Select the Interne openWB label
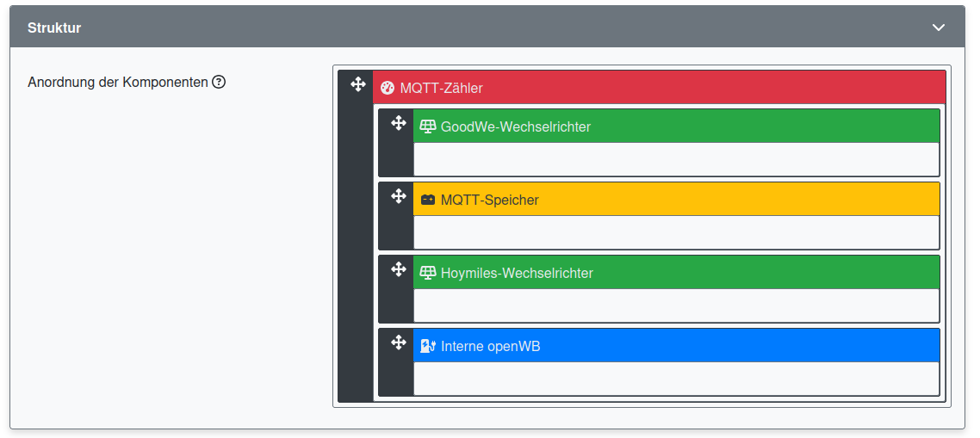980x438 pixels. (491, 346)
